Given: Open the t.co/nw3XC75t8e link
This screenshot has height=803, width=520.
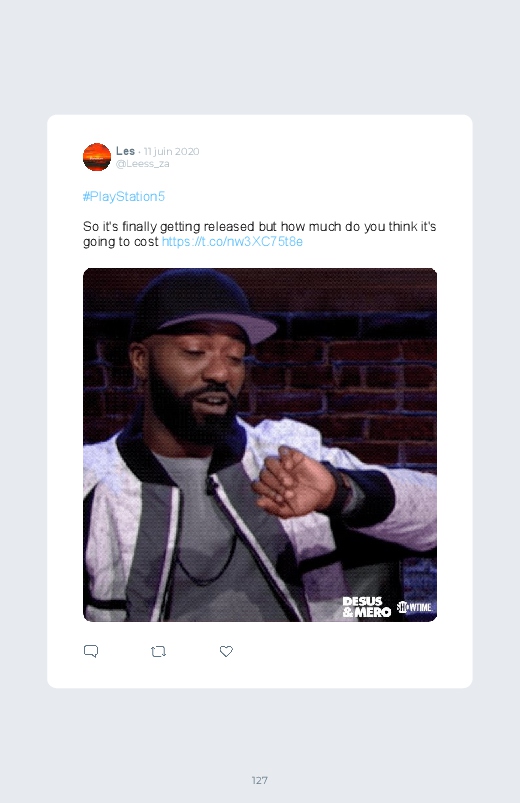Looking at the screenshot, I should click(232, 242).
